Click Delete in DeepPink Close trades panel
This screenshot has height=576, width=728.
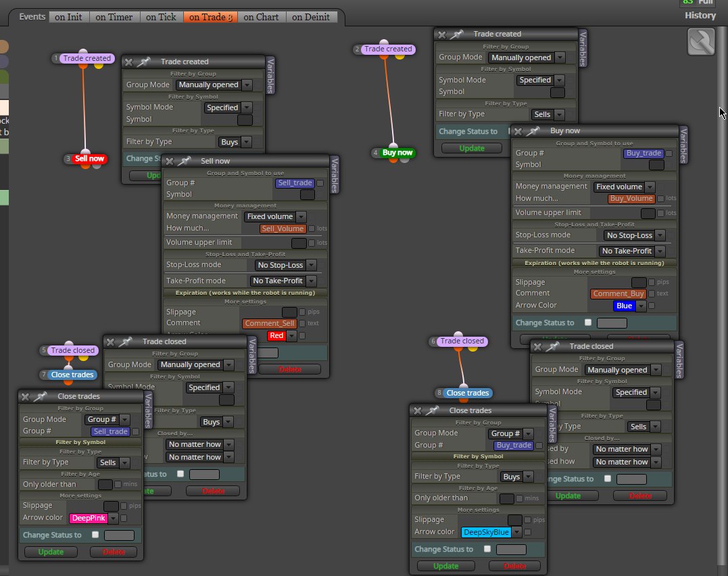pos(114,552)
